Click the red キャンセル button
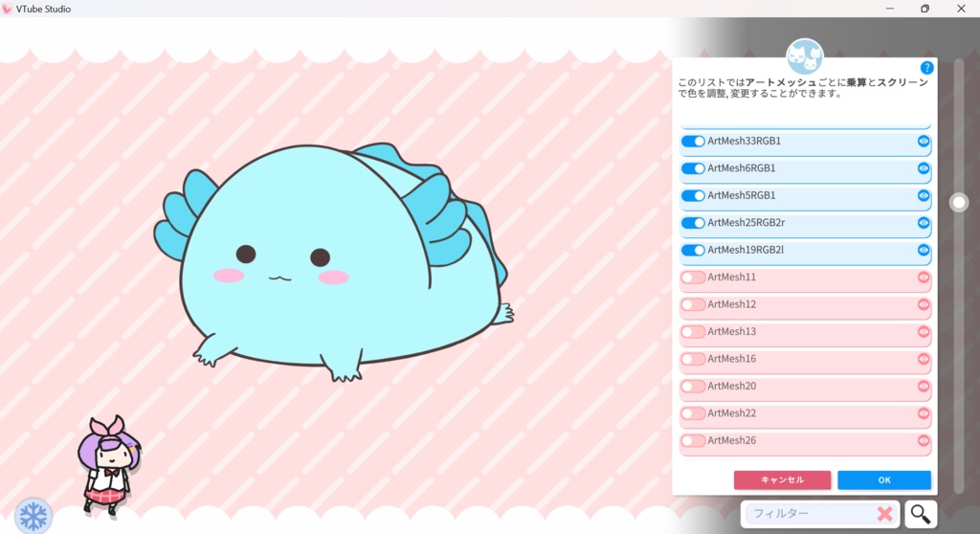Image resolution: width=980 pixels, height=534 pixels. [783, 480]
